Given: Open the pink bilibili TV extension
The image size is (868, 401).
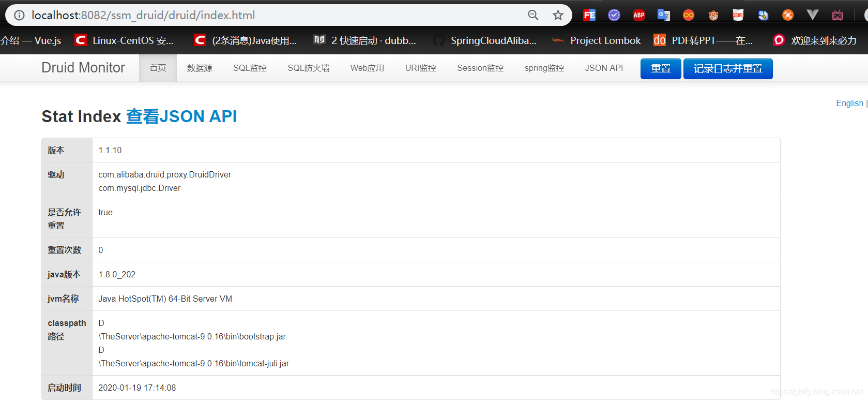Looking at the screenshot, I should (837, 15).
